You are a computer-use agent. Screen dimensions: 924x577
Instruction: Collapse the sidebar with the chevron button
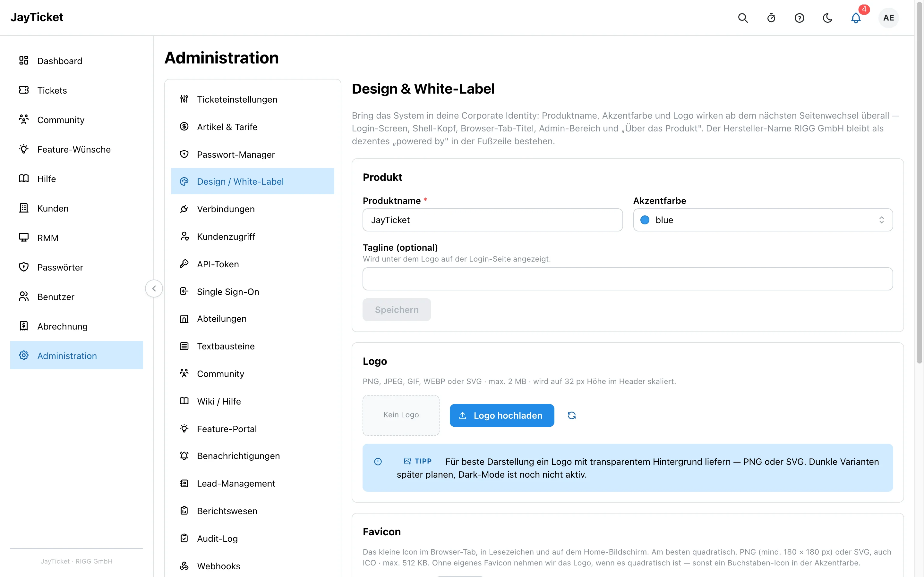154,288
